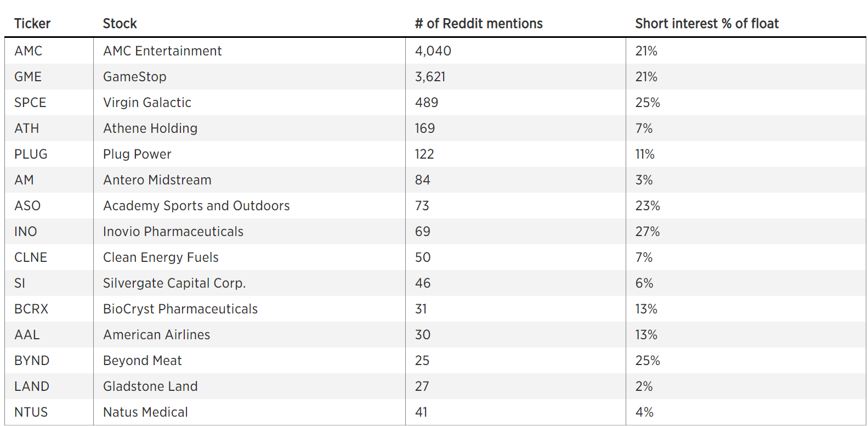Select the Gladstone Land stock name
Viewport: 868px width, 426px height.
click(x=150, y=386)
